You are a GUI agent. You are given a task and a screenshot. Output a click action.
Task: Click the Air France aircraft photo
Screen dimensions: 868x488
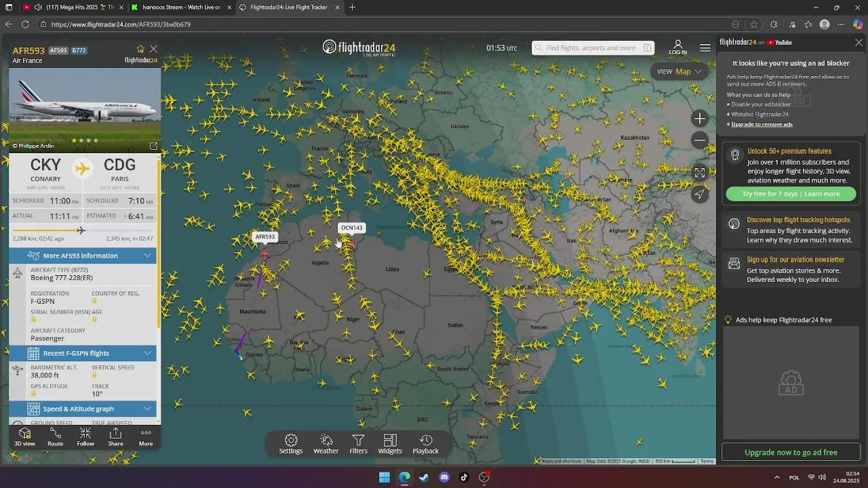pos(85,108)
